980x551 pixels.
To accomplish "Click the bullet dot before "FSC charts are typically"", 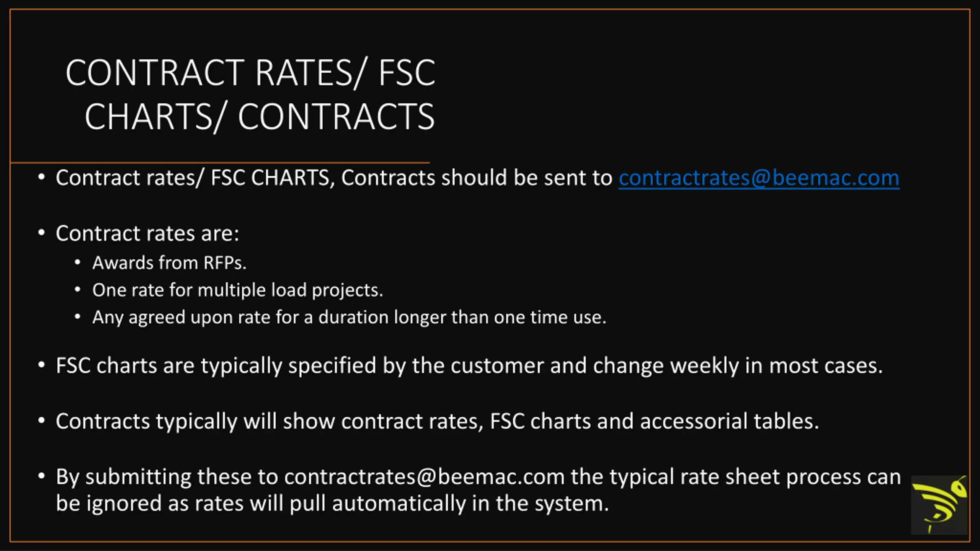I will pos(42,365).
